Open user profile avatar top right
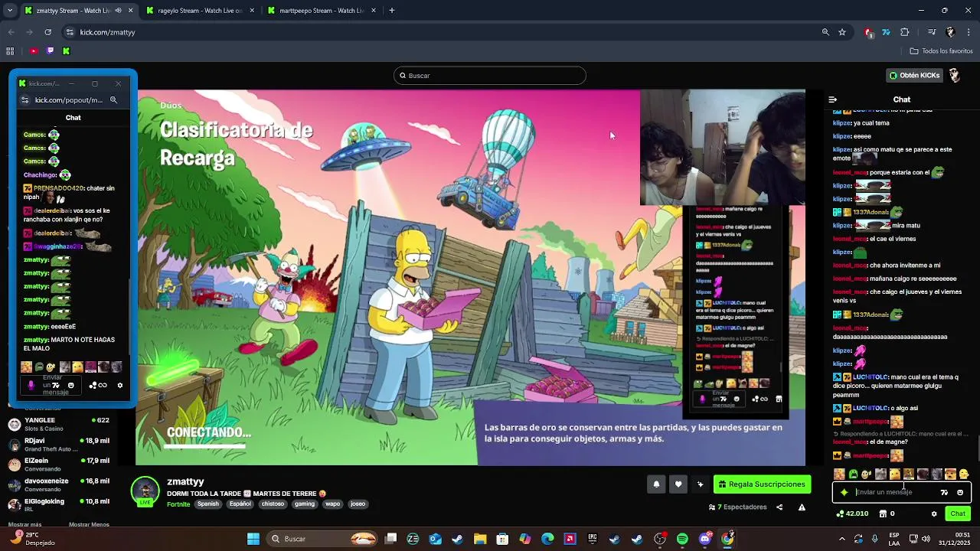This screenshot has height=551, width=980. pos(955,75)
